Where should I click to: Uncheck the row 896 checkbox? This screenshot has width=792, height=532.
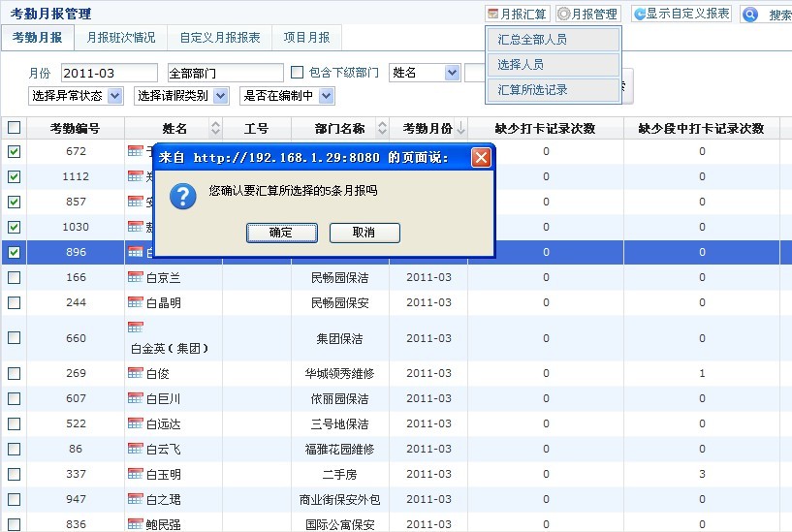pos(15,252)
